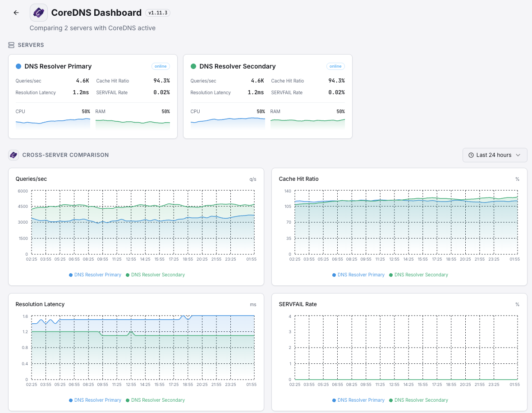Open the DNS Resolver Primary server card title
Screen dimensions: 532x413
tap(58, 66)
